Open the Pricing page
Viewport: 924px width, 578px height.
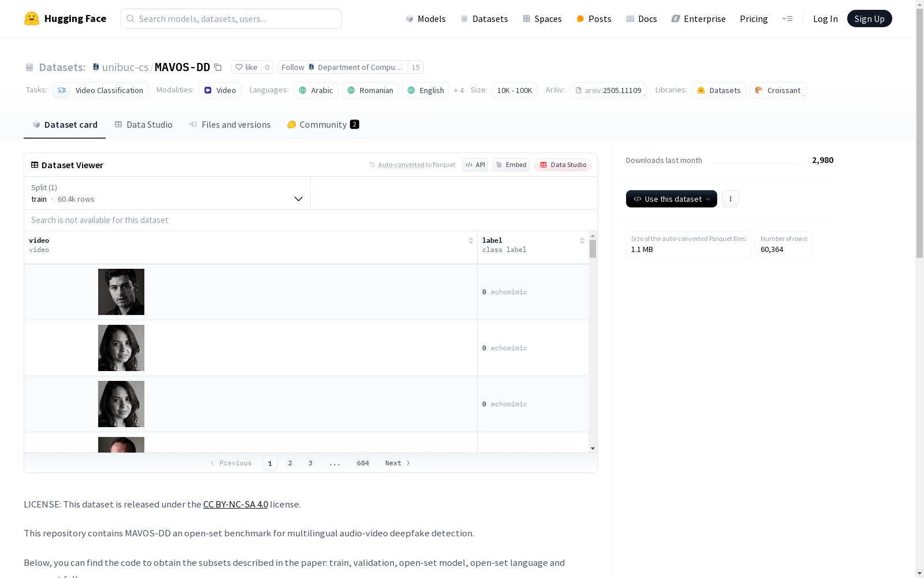click(x=754, y=18)
